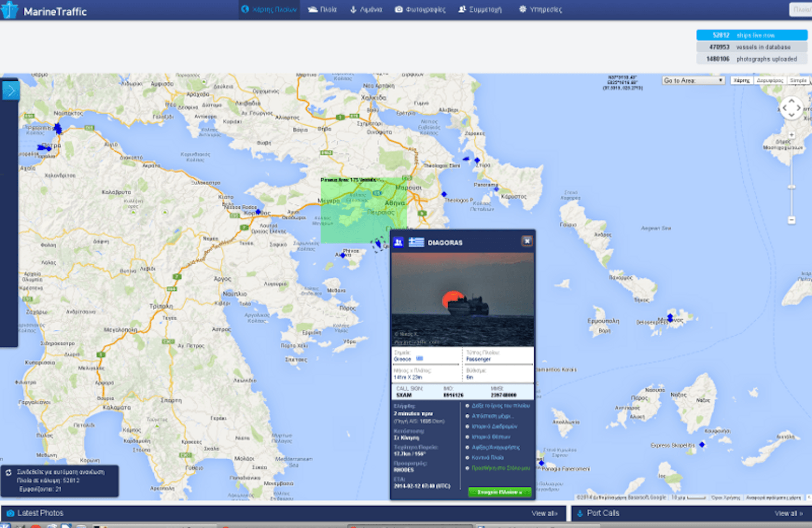
Task: Open the Πλοία (Ships) menu
Action: click(x=323, y=10)
